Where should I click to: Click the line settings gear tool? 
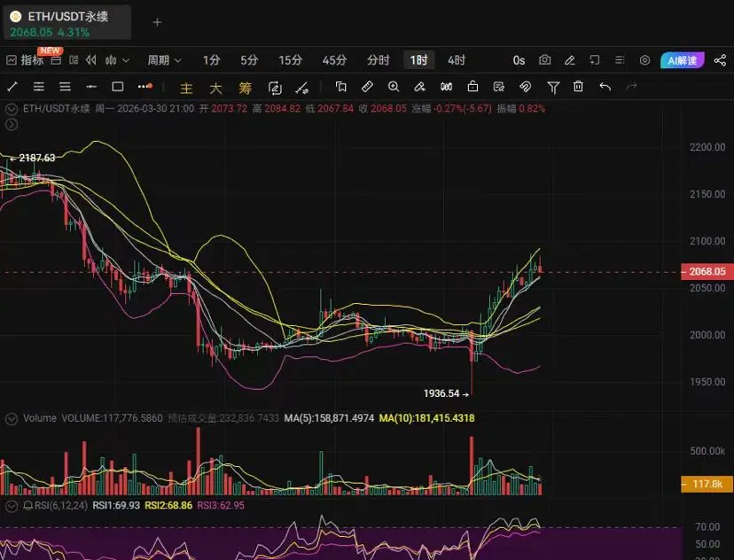pyautogui.click(x=302, y=88)
